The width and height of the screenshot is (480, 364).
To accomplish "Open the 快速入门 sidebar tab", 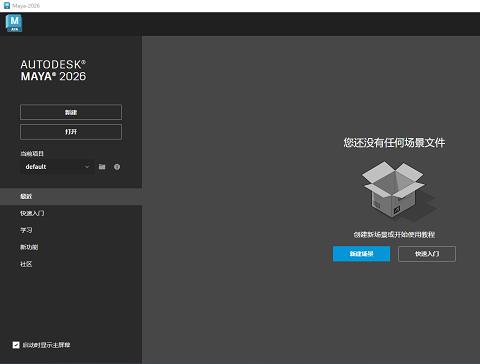I will pos(71,213).
